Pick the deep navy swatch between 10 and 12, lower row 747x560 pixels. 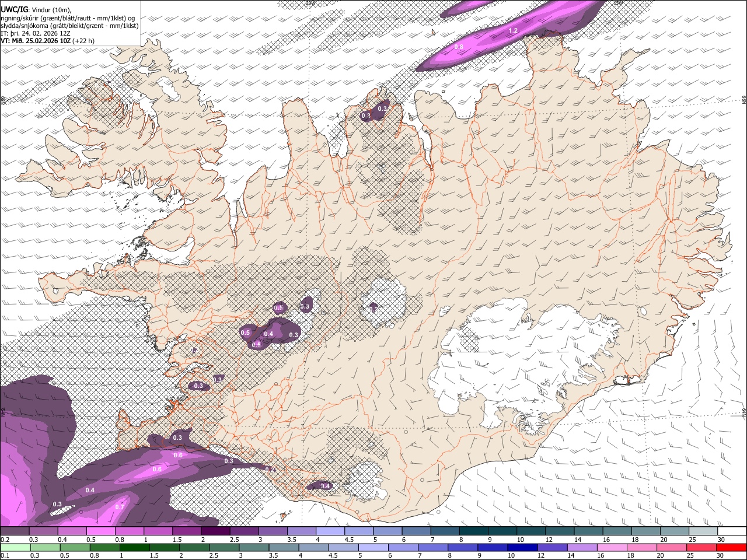tap(522, 547)
